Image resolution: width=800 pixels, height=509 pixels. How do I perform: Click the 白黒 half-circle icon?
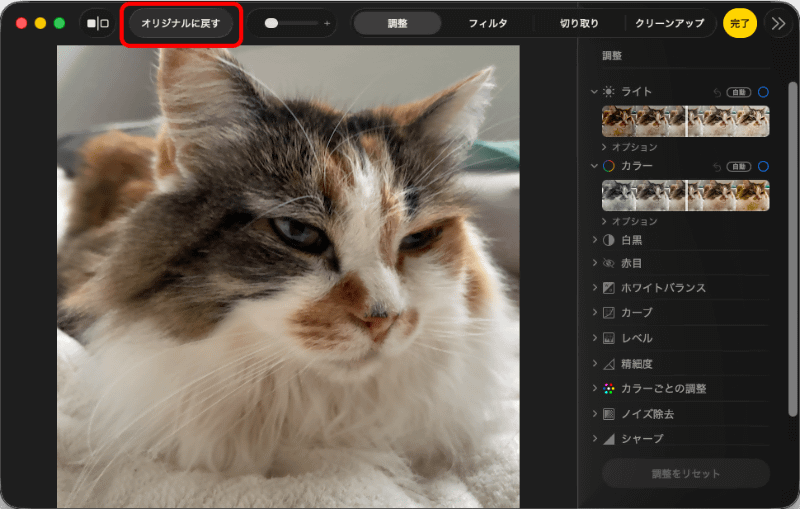609,240
